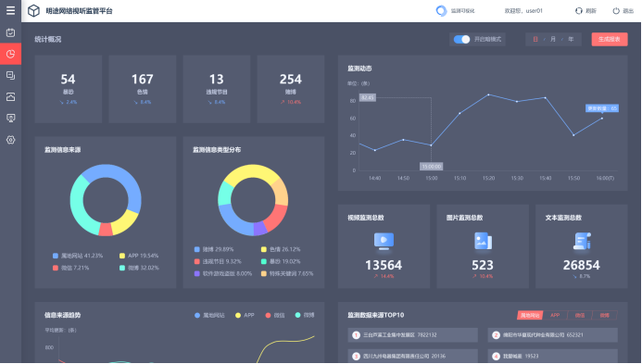Open the hamburger menu in the sidebar

point(10,10)
